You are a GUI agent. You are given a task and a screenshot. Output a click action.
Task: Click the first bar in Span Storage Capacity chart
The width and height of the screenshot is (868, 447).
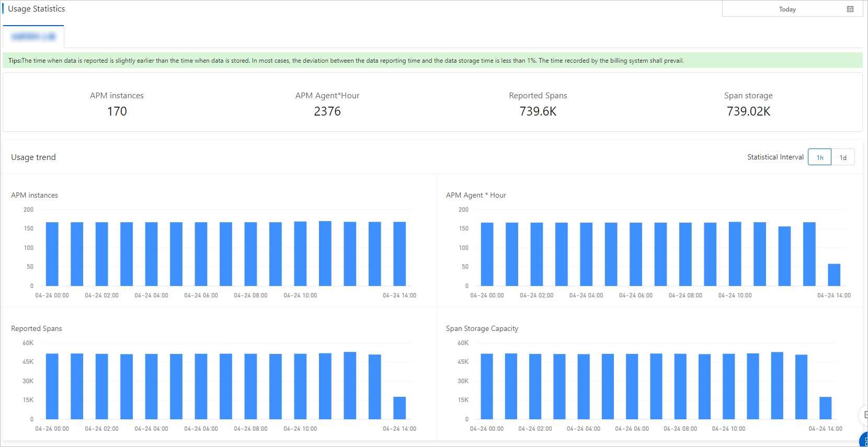point(487,386)
